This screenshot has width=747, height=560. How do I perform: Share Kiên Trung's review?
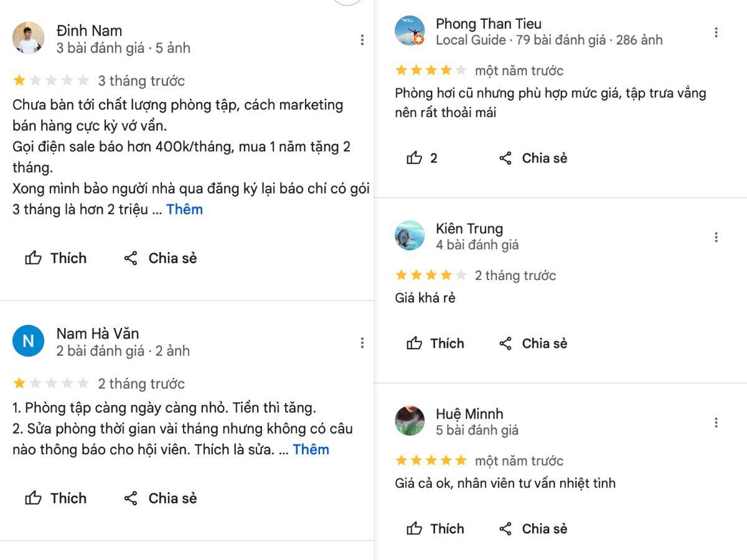point(533,343)
